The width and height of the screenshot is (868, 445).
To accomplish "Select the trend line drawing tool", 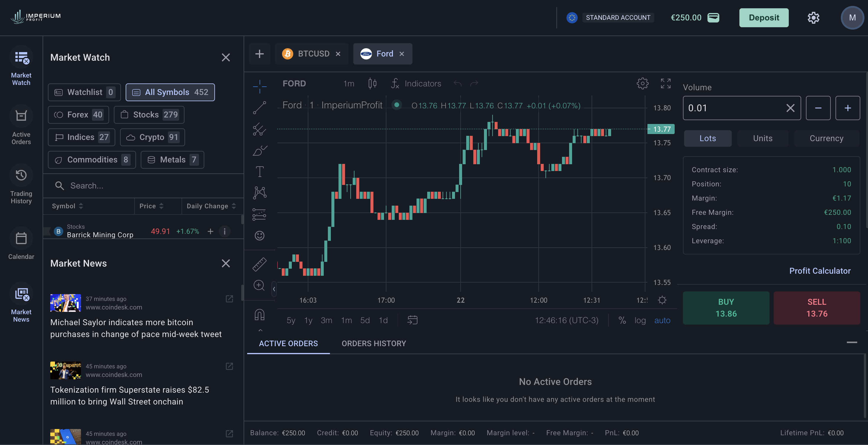I will 260,108.
